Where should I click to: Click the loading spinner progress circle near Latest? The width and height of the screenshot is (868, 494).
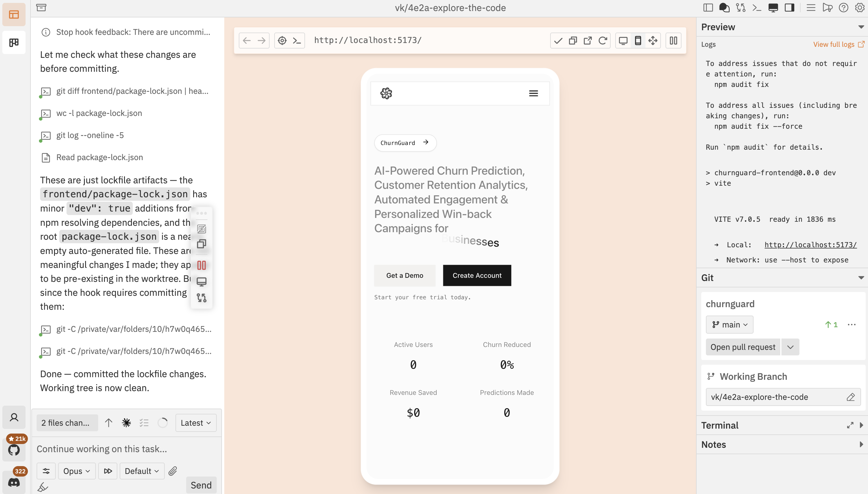click(162, 423)
